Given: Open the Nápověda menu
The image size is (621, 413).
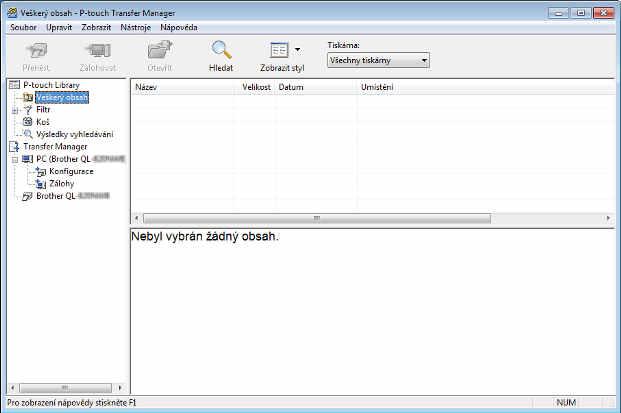Looking at the screenshot, I should (x=179, y=27).
